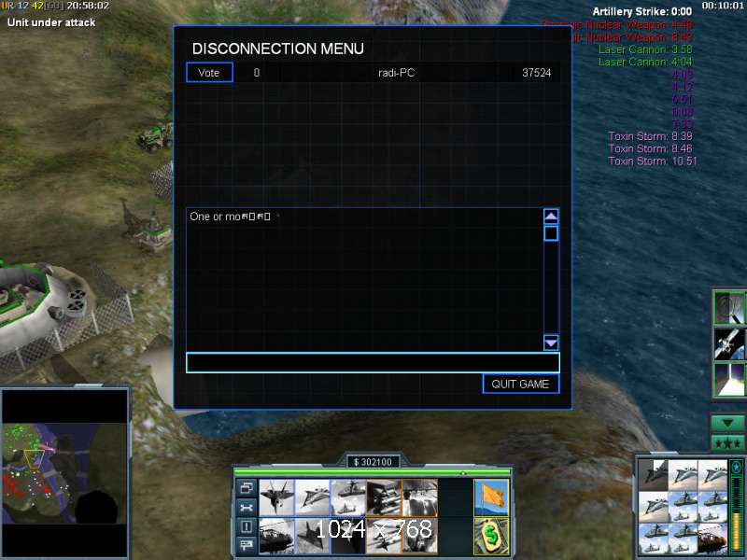747x560 pixels.
Task: Click the missile rack upgrade icon
Action: 384,498
